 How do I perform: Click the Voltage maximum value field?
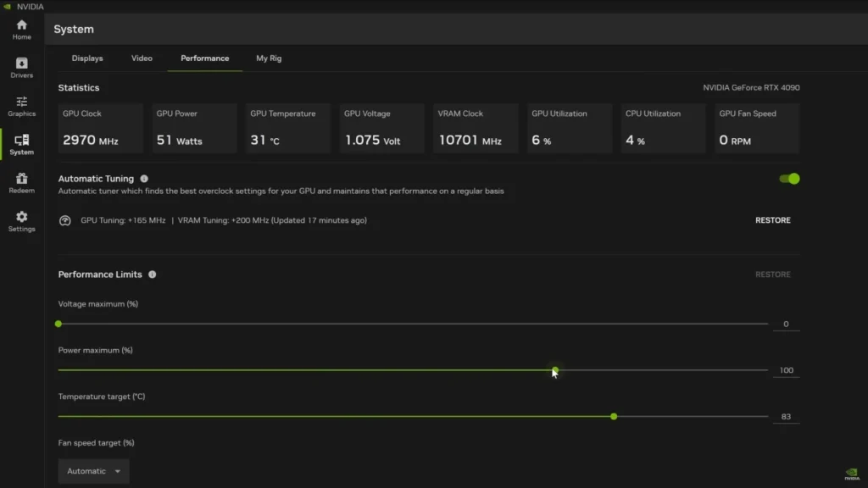[786, 324]
